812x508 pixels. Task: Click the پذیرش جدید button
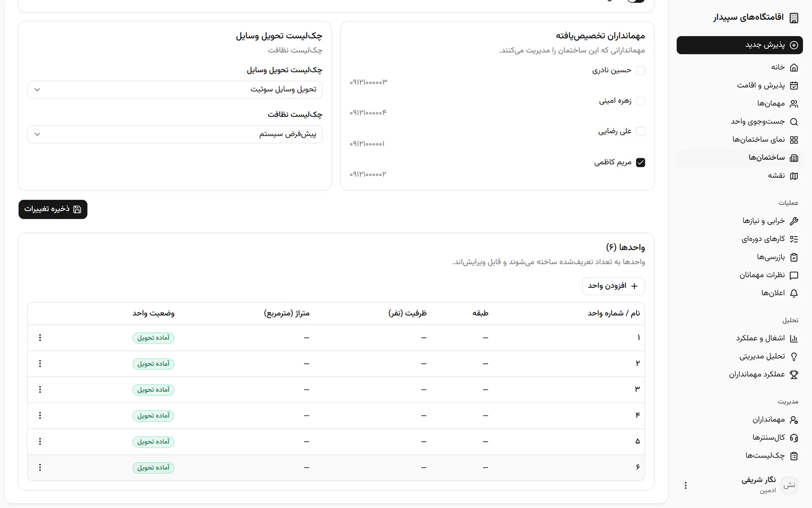coord(739,45)
